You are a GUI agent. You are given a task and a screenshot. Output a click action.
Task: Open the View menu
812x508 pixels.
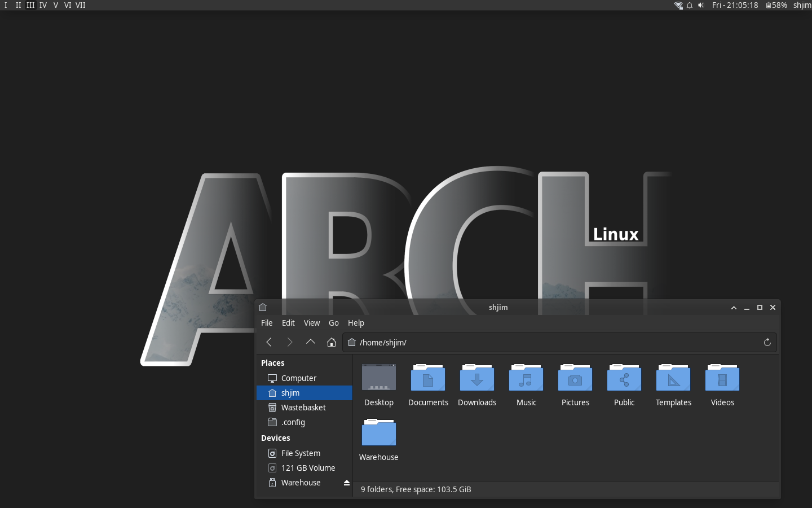[312, 323]
